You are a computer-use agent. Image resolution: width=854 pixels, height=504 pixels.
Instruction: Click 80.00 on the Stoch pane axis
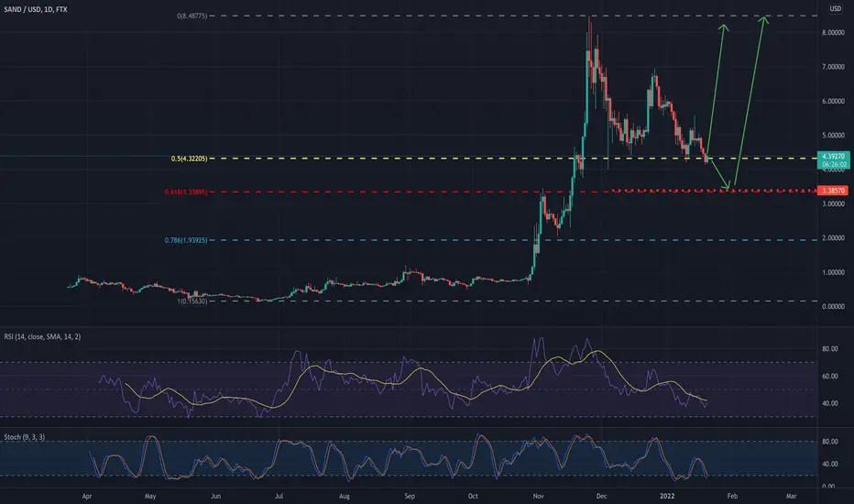pos(830,442)
